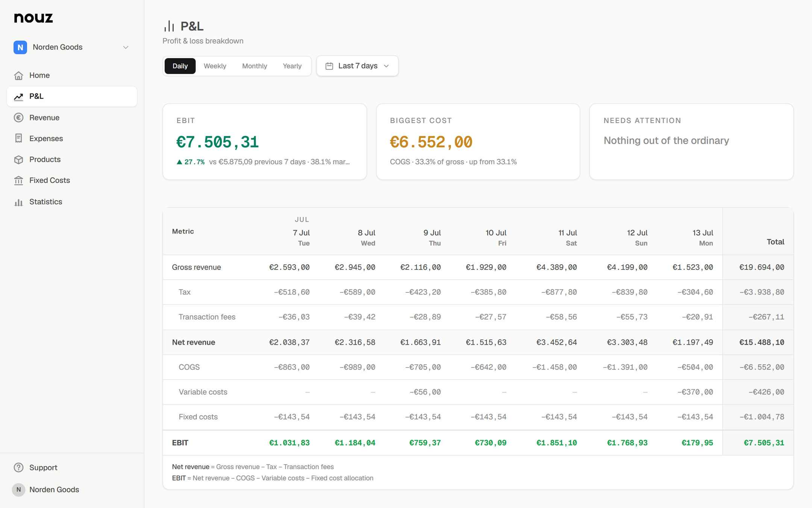Viewport: 812px width, 508px height.
Task: Click fixed costs total −€1.004,78
Action: pos(762,417)
